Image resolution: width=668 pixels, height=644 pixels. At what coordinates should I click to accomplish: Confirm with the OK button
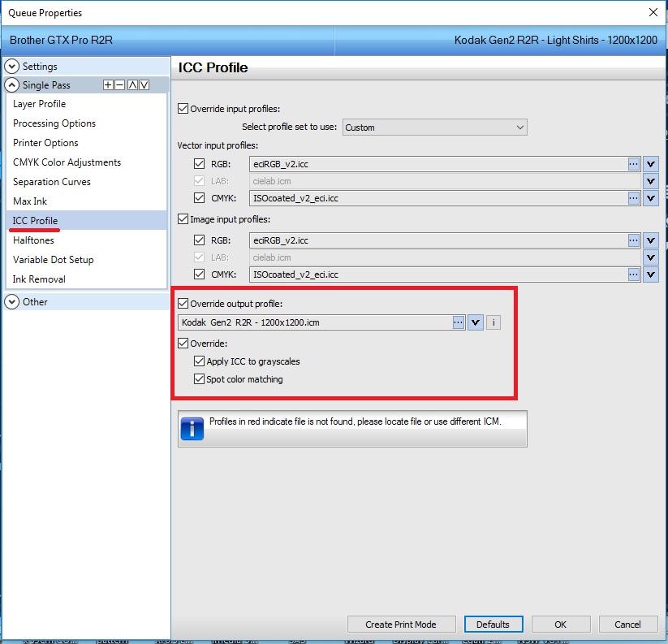(561, 625)
